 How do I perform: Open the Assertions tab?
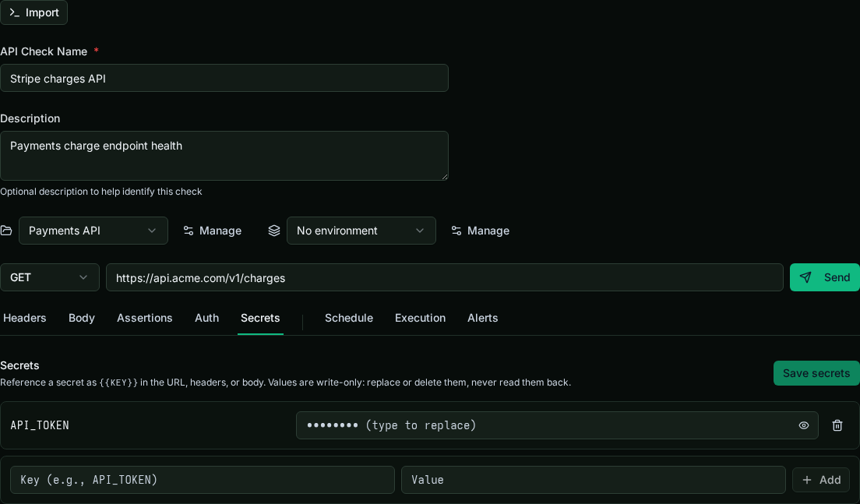click(145, 318)
